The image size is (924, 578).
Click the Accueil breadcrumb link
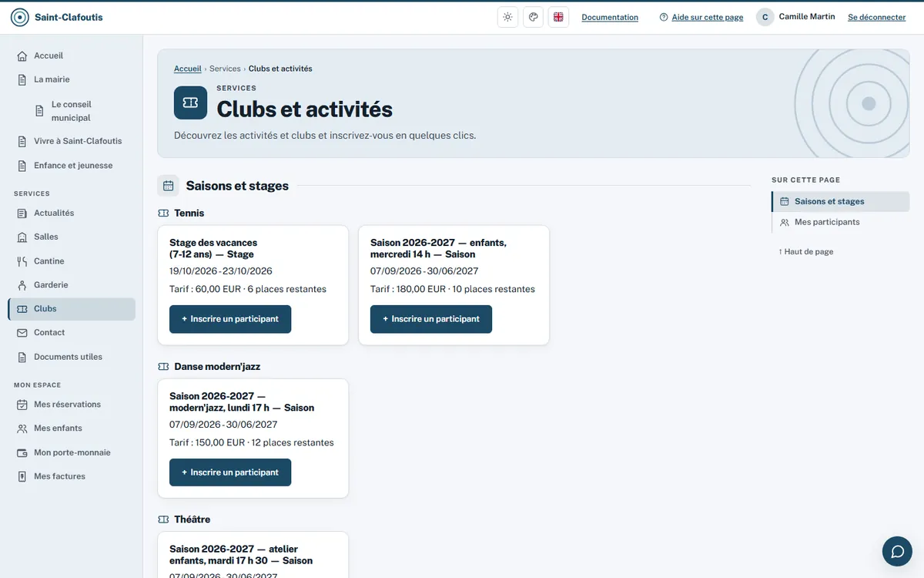click(187, 69)
